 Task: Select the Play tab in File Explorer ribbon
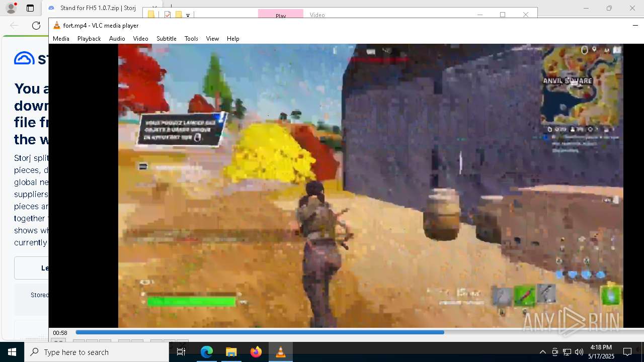click(281, 15)
